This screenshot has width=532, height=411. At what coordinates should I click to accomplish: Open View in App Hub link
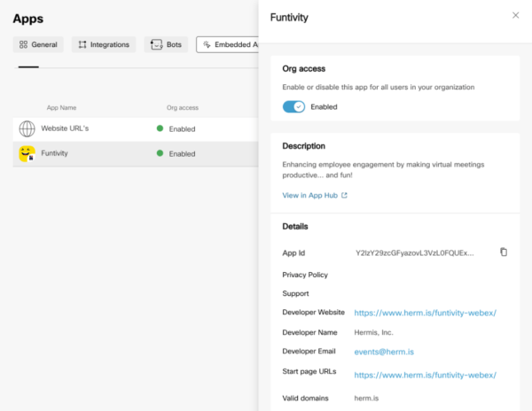coord(309,196)
